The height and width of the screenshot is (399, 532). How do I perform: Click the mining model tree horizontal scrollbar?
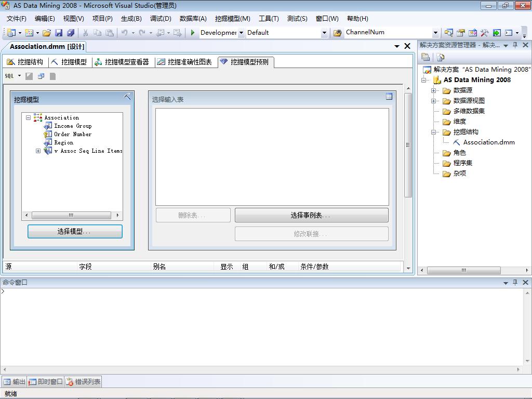point(72,215)
